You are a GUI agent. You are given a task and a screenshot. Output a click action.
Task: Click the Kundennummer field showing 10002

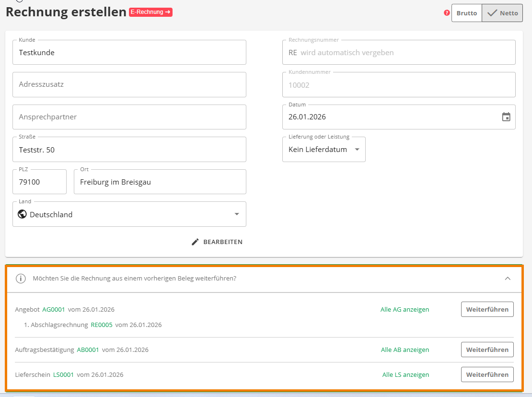(399, 85)
